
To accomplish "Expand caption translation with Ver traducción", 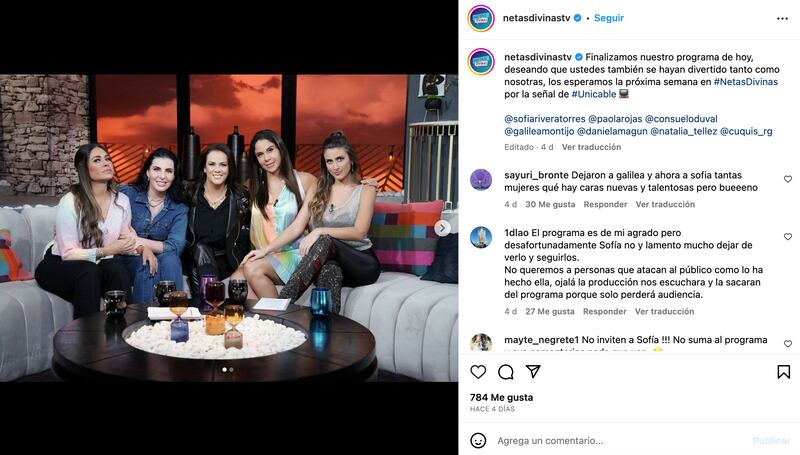I will (591, 147).
